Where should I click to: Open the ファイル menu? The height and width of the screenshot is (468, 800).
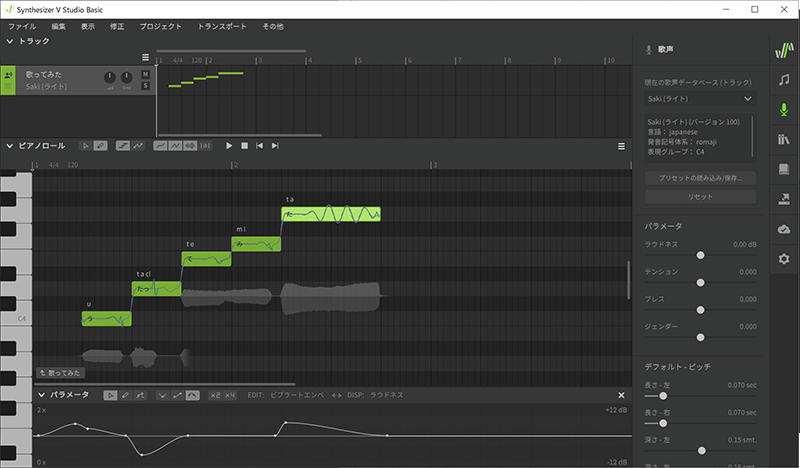tap(22, 27)
